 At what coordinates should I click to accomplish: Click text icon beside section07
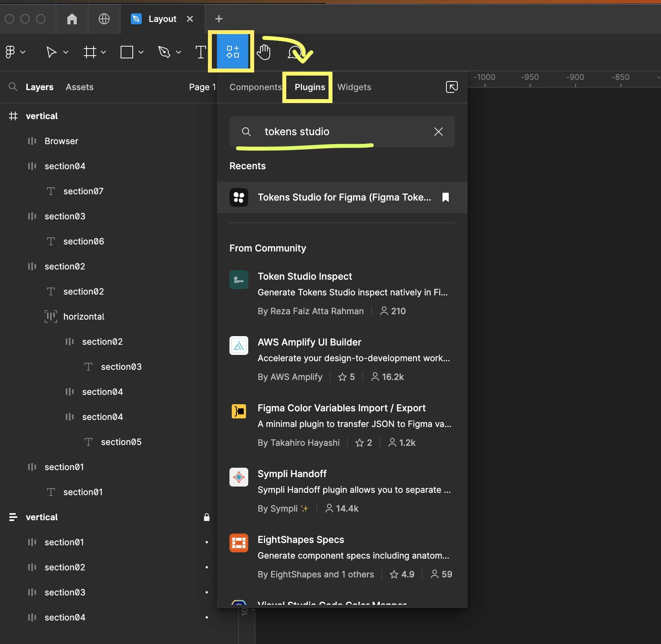51,191
